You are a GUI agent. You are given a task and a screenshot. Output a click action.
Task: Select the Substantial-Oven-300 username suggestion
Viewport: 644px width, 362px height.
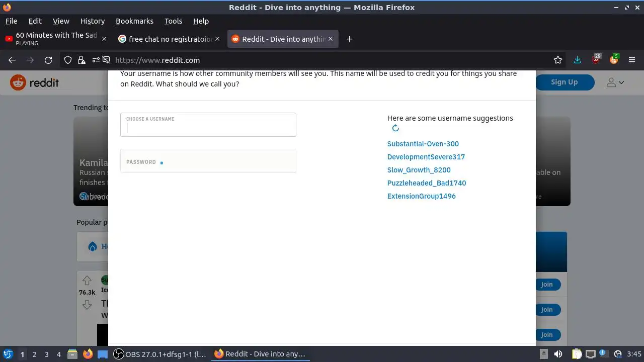tap(423, 144)
